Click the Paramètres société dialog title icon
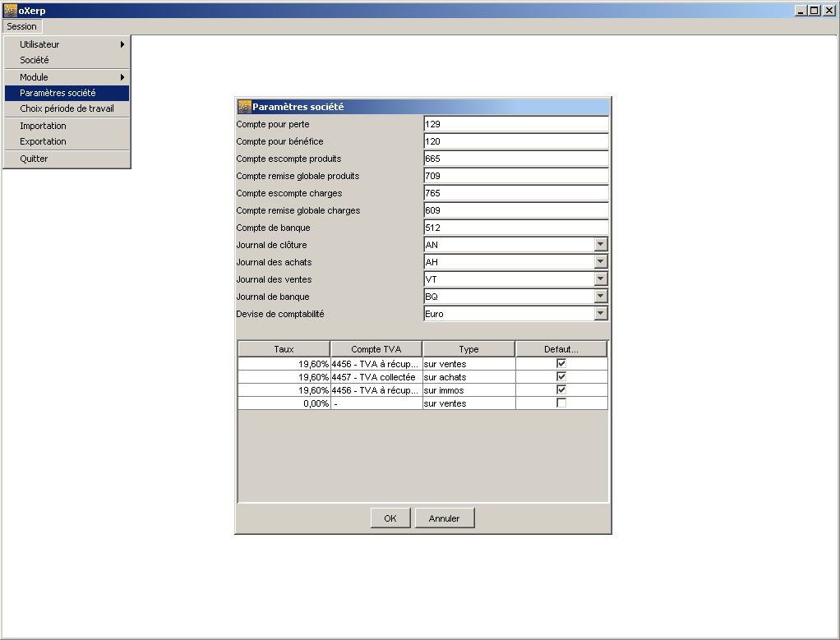 pyautogui.click(x=244, y=107)
